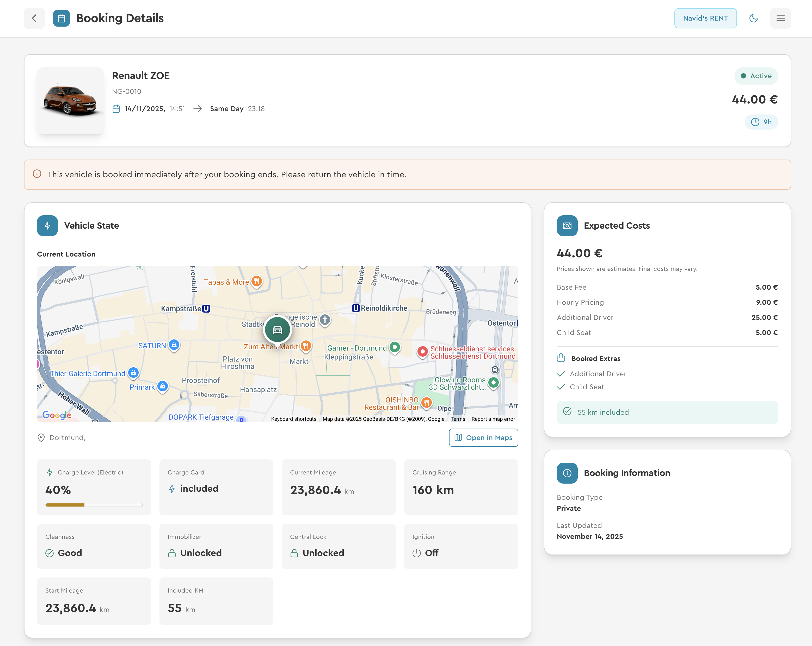This screenshot has width=812, height=646.
Task: Click the Google logo on map
Action: pos(57,415)
